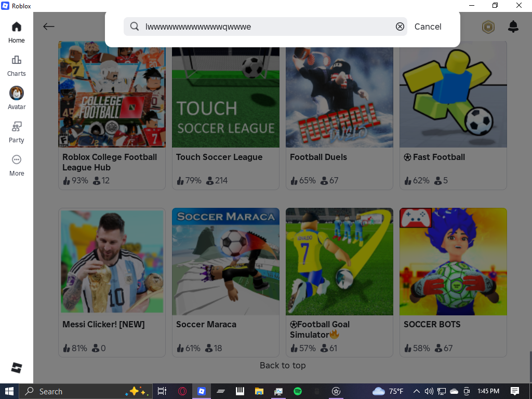This screenshot has width=532, height=399.
Task: Open the Fast Football game thumbnail
Action: (453, 95)
